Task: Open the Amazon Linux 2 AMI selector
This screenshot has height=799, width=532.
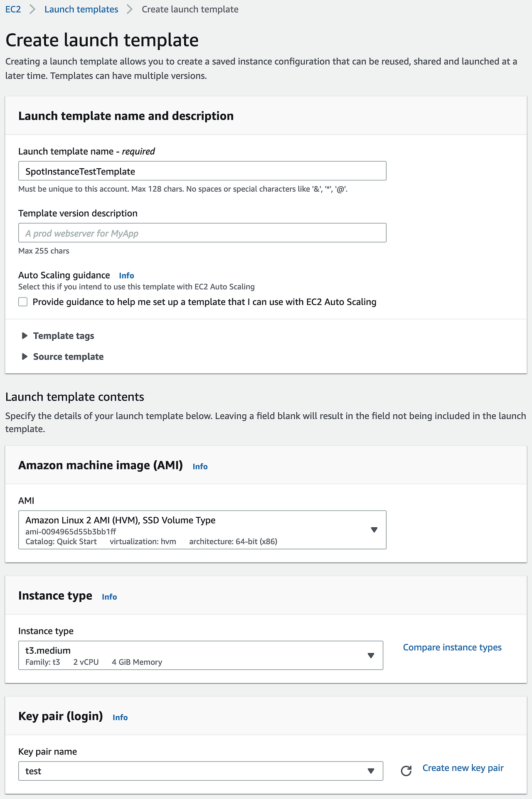Action: [202, 530]
